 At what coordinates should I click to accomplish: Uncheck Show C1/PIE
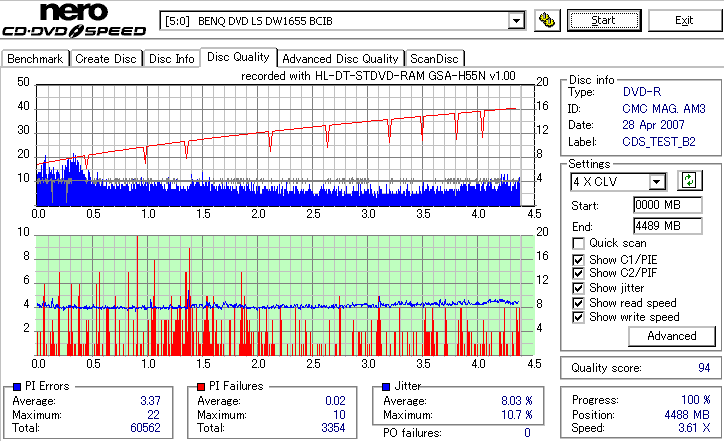[x=578, y=260]
